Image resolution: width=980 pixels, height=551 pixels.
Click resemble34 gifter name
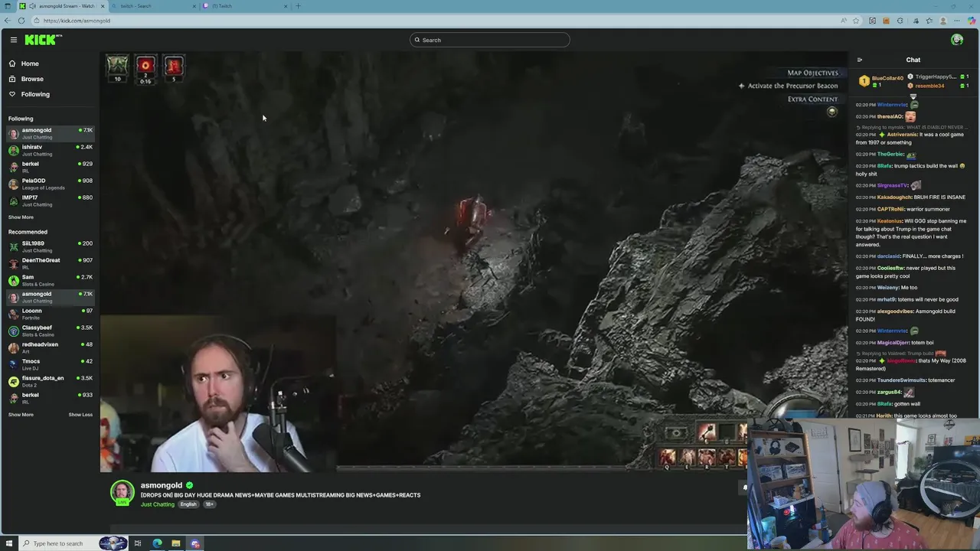tap(929, 86)
